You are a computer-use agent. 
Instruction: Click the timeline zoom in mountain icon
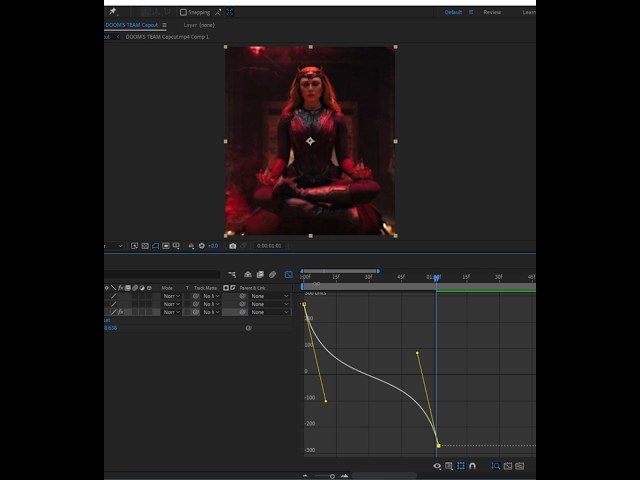[345, 476]
